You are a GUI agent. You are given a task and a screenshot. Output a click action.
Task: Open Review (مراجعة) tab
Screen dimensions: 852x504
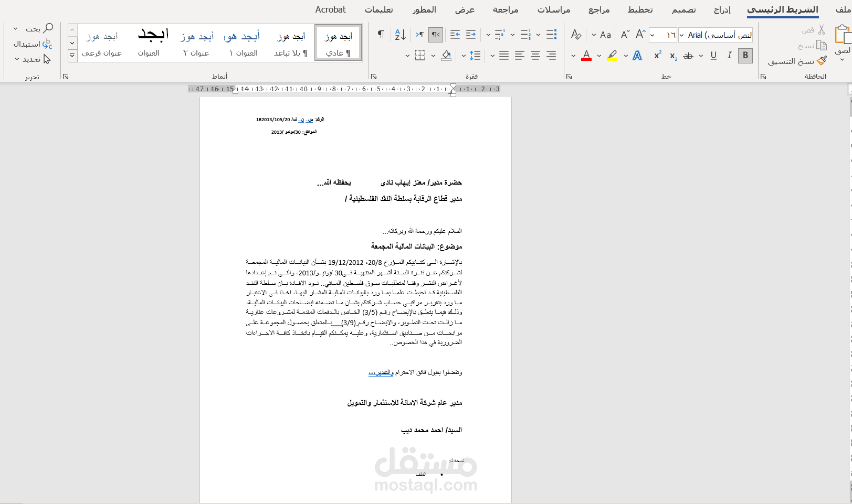click(x=506, y=10)
